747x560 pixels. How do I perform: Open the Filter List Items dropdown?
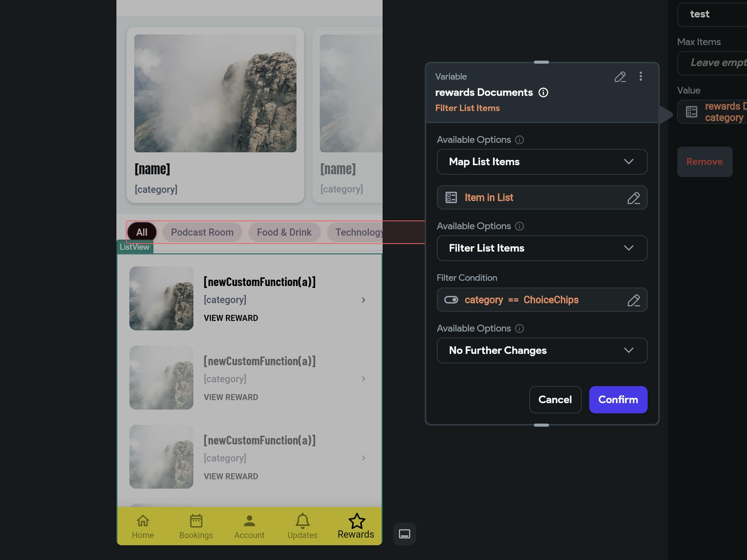(542, 248)
